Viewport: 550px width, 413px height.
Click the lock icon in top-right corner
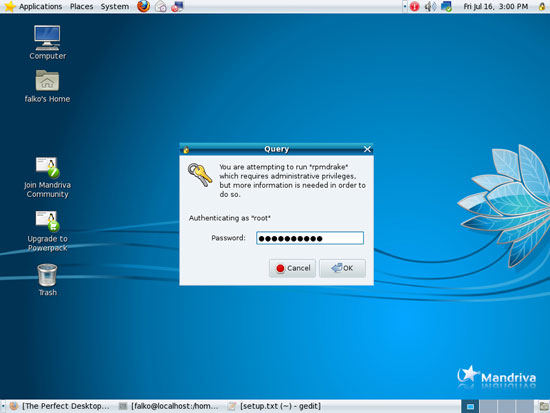tap(542, 6)
